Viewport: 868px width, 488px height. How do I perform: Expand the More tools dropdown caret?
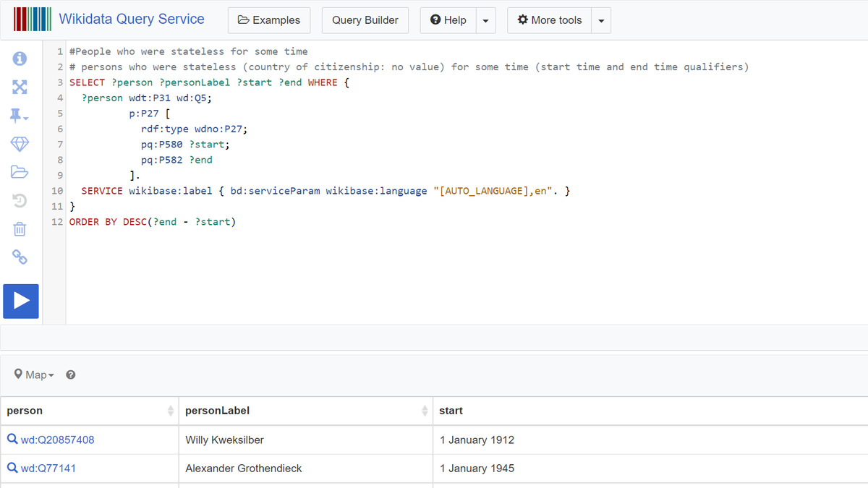[601, 20]
